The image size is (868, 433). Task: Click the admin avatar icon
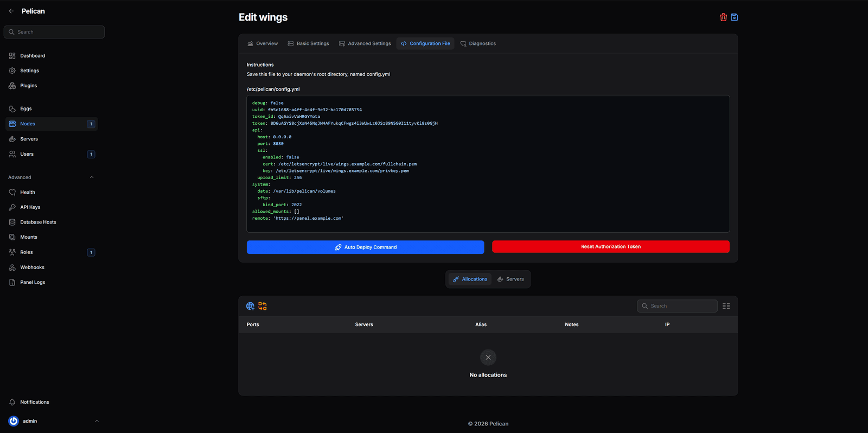[14, 421]
